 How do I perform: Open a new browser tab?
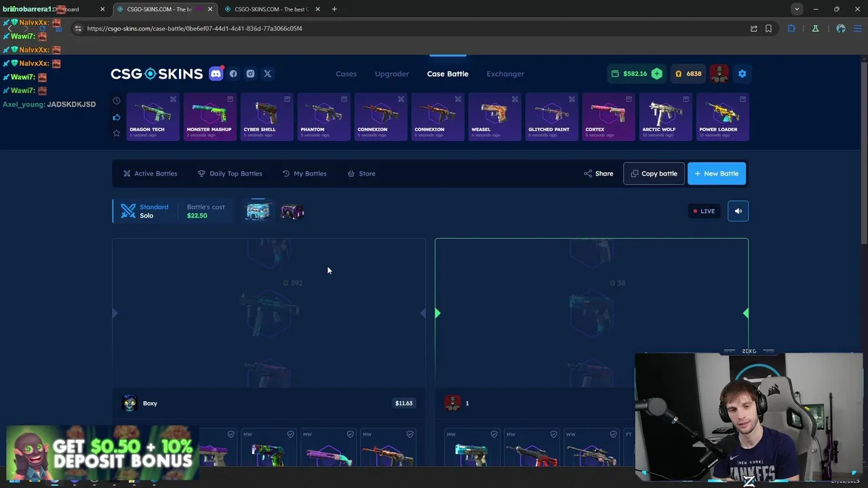334,9
